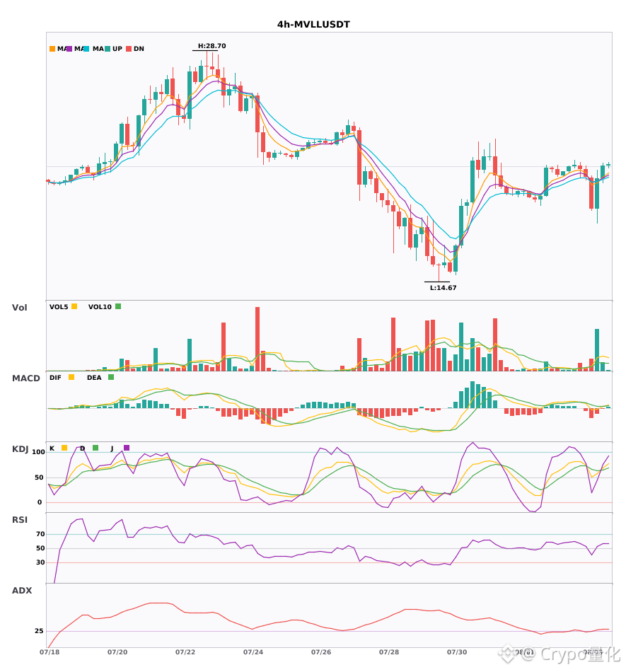This screenshot has width=626, height=672.
Task: Click the 100 level on KDJ axis
Action: pyautogui.click(x=39, y=452)
